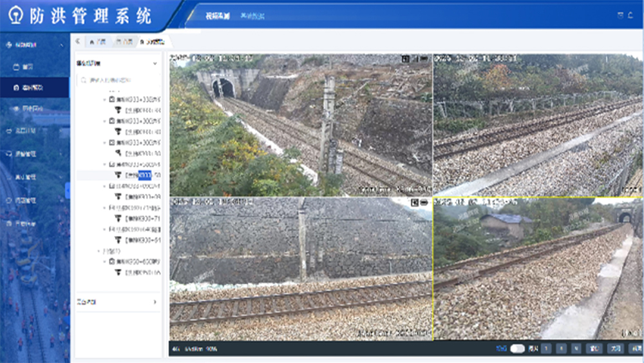Click the rightmost icon atop the top-left tunnel video
Screen dimensions: 644x363
point(424,59)
